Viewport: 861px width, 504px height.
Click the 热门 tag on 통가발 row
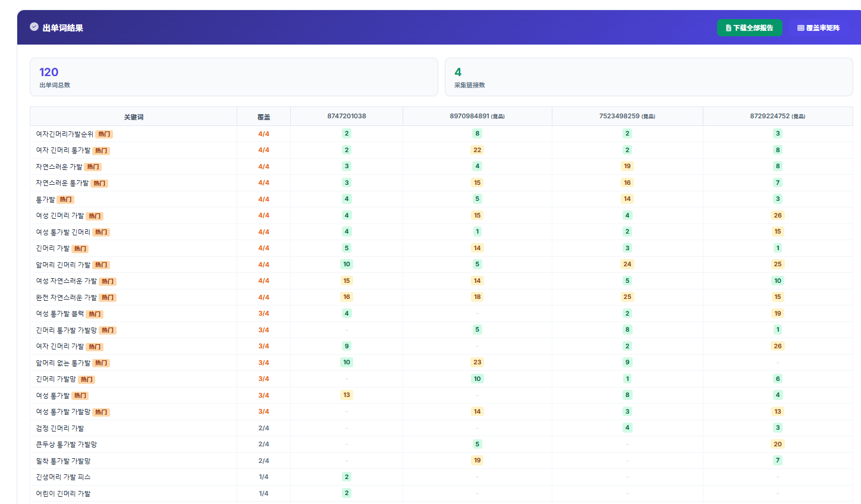[66, 200]
